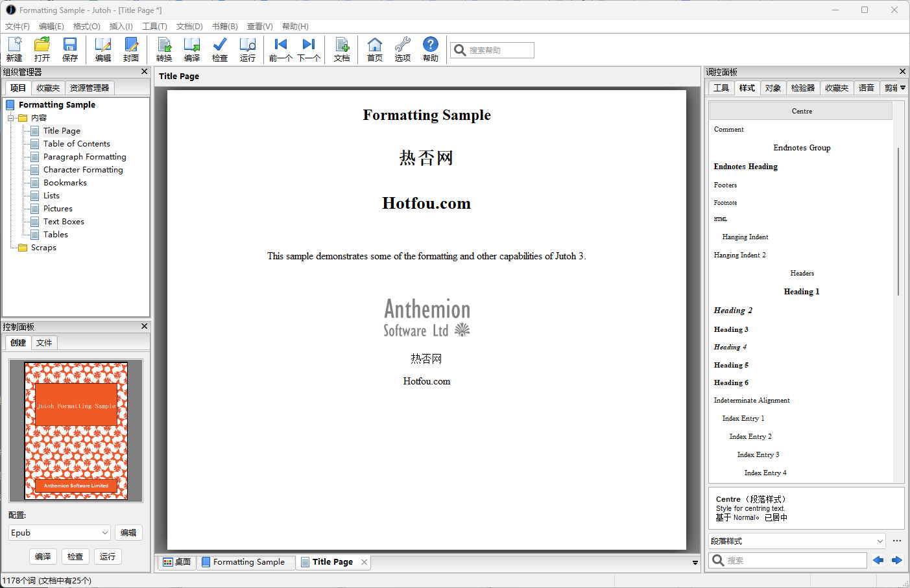
Task: Open the 调控面板 tabs overflow arrow
Action: [x=903, y=88]
